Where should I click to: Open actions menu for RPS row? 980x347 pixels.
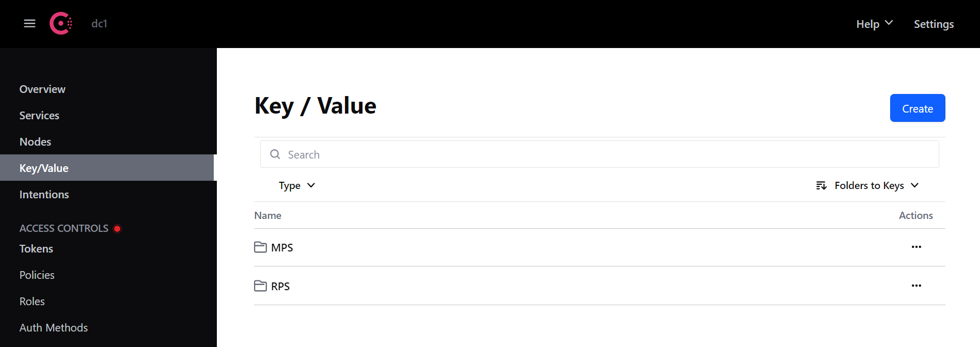coord(916,286)
